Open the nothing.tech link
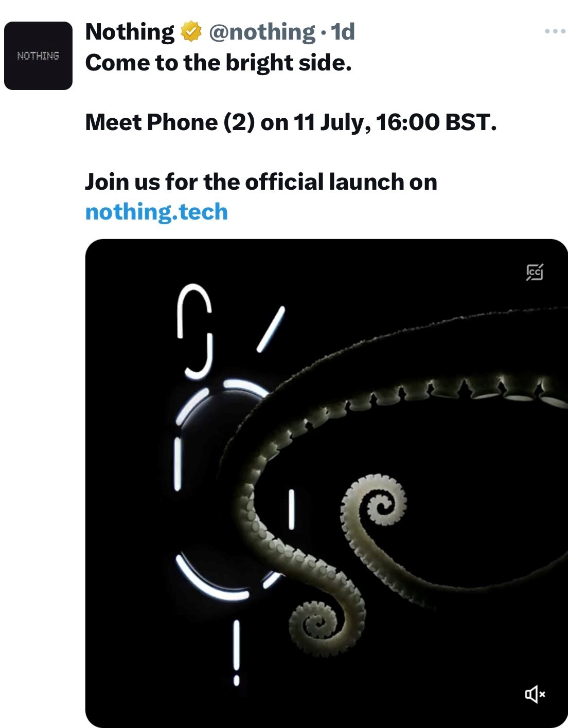 point(156,212)
